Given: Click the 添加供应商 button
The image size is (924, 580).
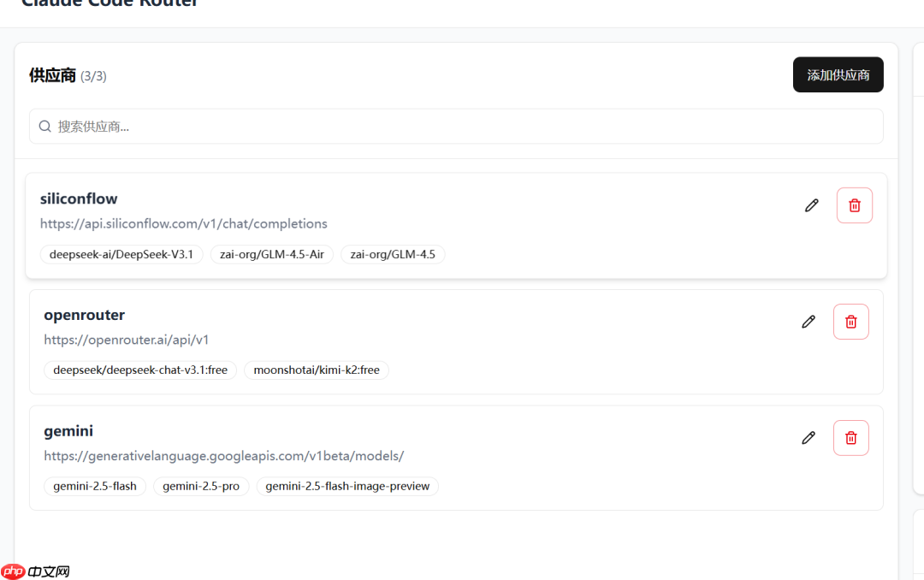Looking at the screenshot, I should point(838,74).
